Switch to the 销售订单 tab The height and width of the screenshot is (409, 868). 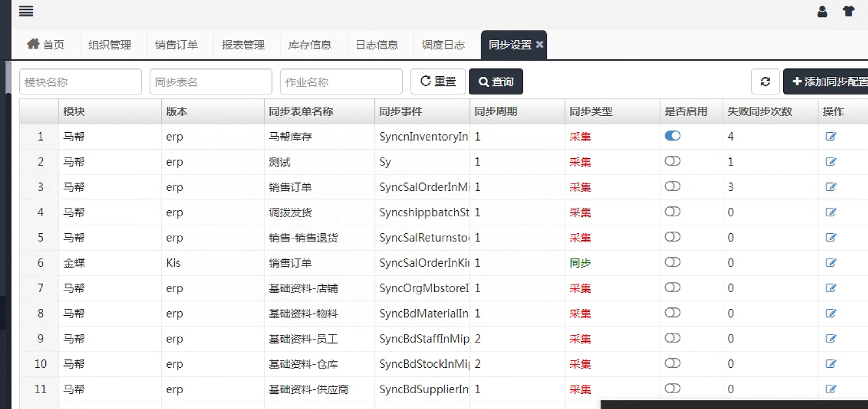[176, 45]
